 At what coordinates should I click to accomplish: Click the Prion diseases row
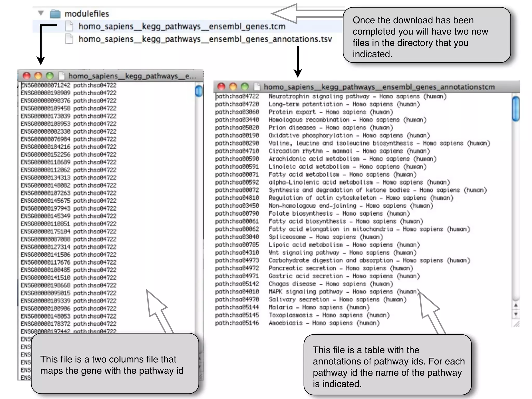pyautogui.click(x=304, y=128)
